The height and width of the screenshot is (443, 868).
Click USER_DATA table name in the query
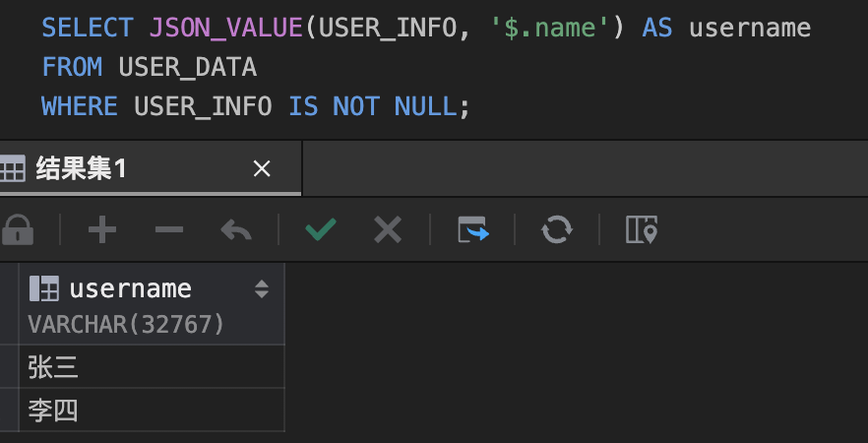pos(187,67)
